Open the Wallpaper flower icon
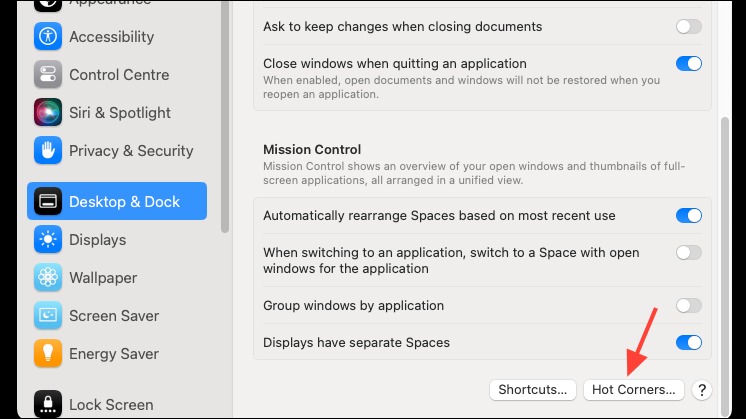 48,277
